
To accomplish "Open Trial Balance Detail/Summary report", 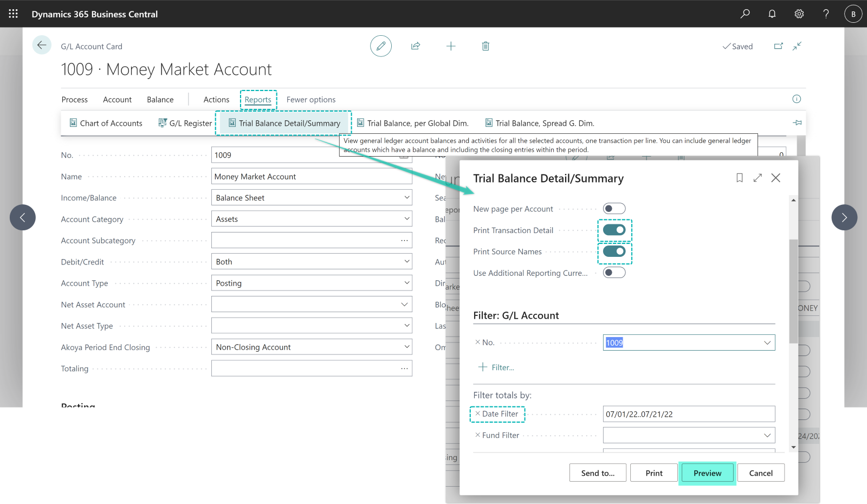I will (x=284, y=123).
